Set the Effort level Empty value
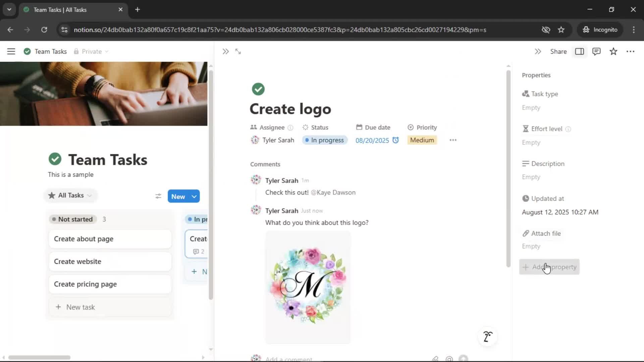The height and width of the screenshot is (362, 644). 531,142
